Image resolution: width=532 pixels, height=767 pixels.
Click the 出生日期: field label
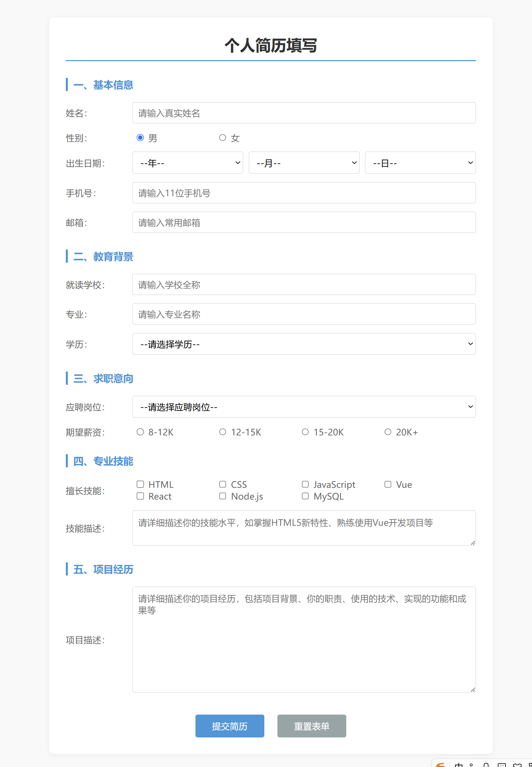[x=85, y=164]
